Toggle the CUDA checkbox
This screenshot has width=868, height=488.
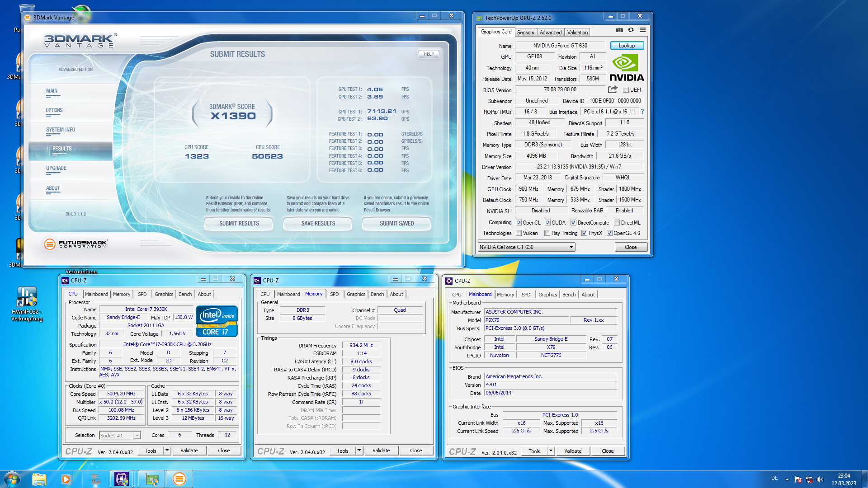coord(547,223)
